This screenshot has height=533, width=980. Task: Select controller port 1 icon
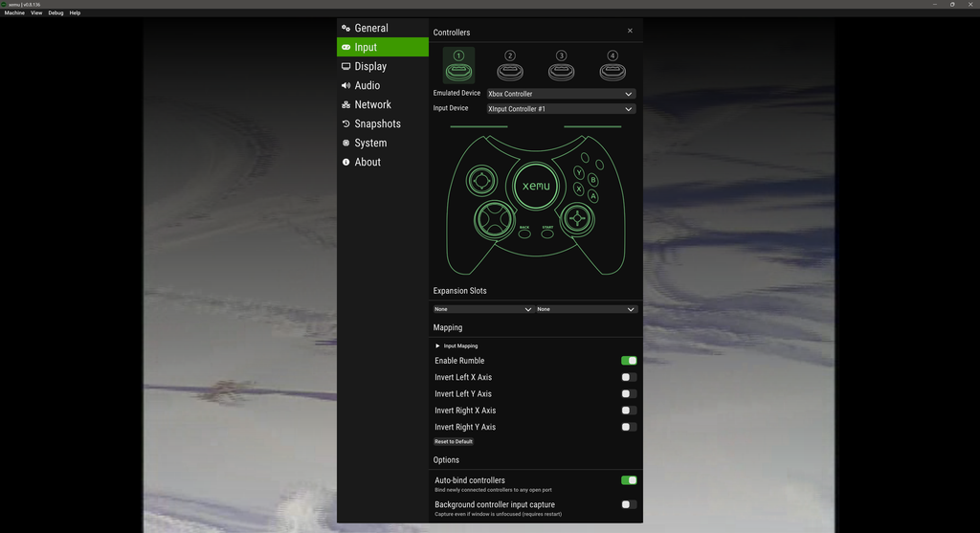coord(458,65)
